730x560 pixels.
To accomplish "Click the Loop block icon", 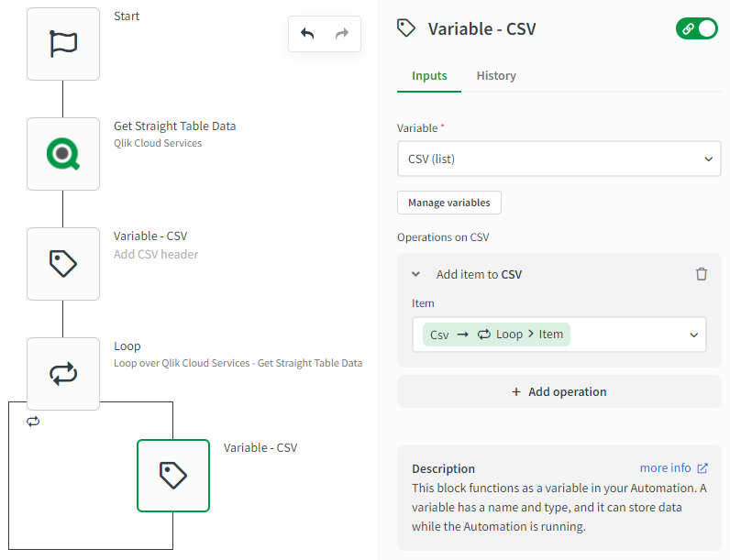I will click(63, 374).
